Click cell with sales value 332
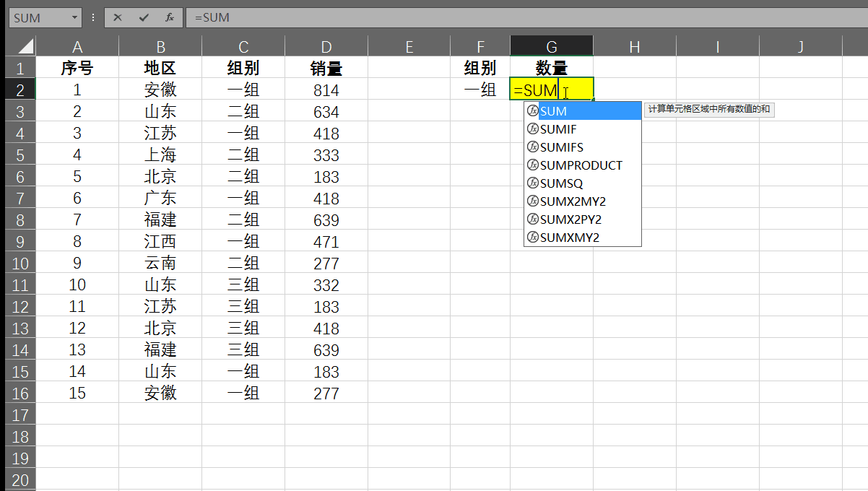868x491 pixels. click(326, 285)
